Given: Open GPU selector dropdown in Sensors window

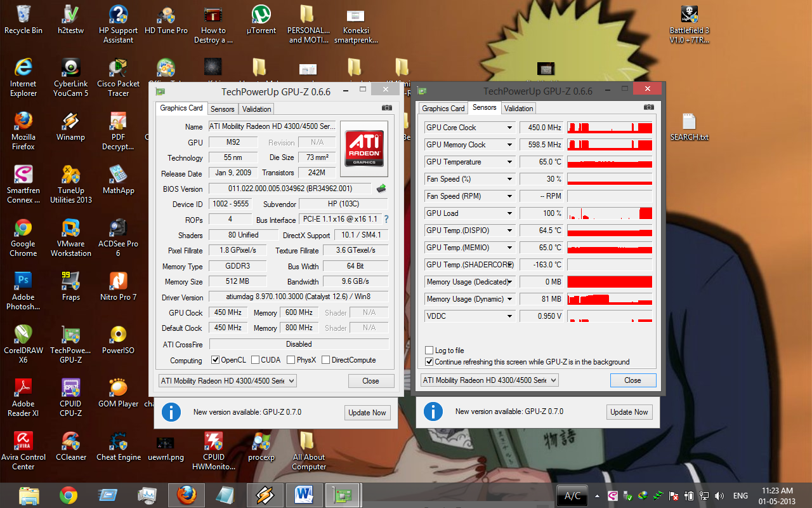Looking at the screenshot, I should (490, 380).
